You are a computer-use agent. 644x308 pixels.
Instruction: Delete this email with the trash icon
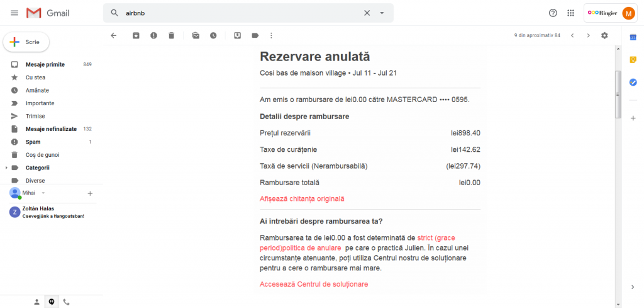[172, 36]
